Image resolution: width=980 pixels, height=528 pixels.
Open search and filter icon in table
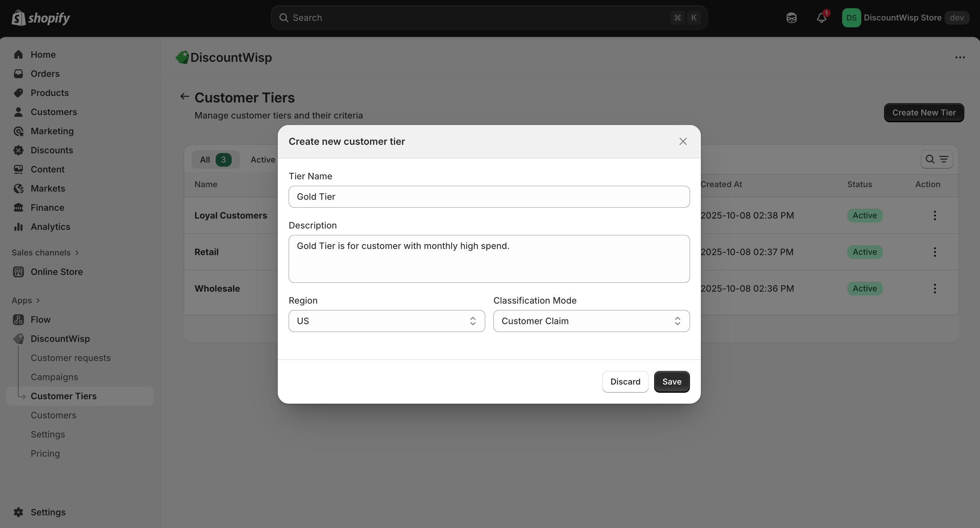[x=936, y=159]
